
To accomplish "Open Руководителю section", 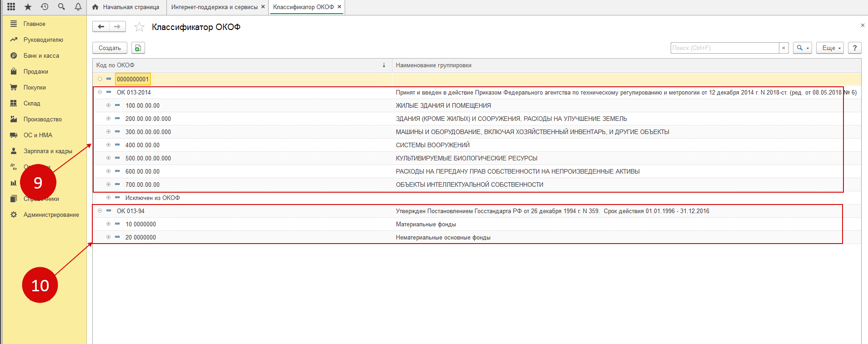I will 43,40.
